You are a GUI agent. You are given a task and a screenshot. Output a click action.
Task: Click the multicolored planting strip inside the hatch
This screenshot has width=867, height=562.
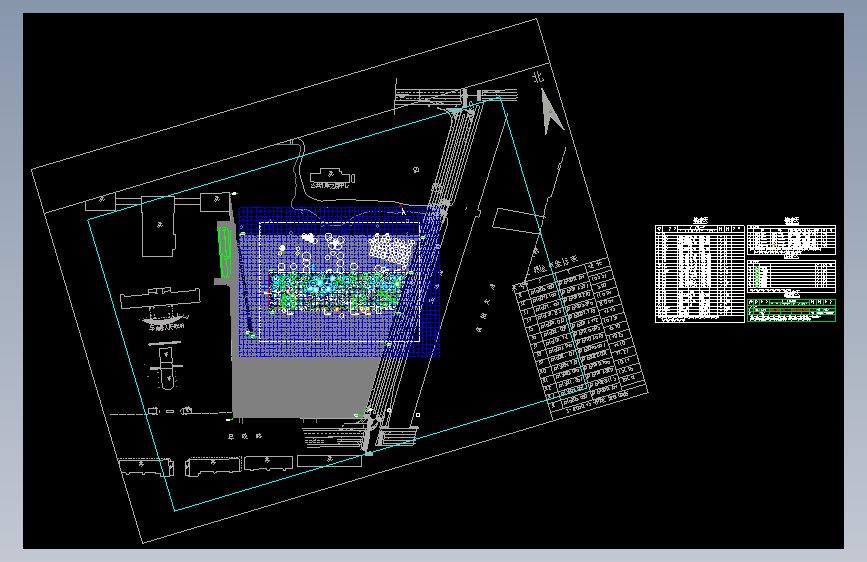(336, 292)
